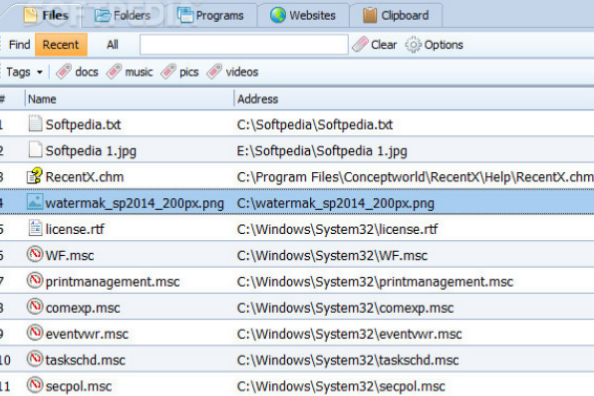Select the secpol.msc file name
The width and height of the screenshot is (594, 396).
[78, 387]
